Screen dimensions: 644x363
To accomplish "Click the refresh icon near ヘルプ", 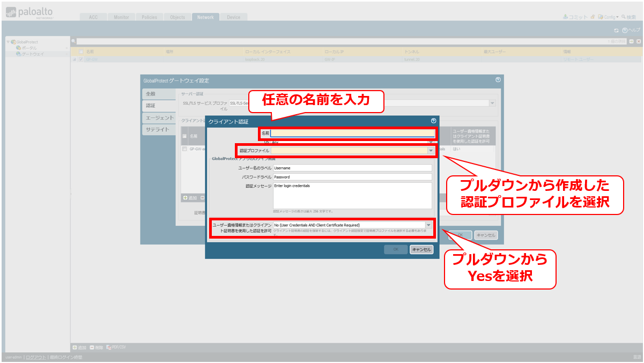I will pyautogui.click(x=617, y=31).
